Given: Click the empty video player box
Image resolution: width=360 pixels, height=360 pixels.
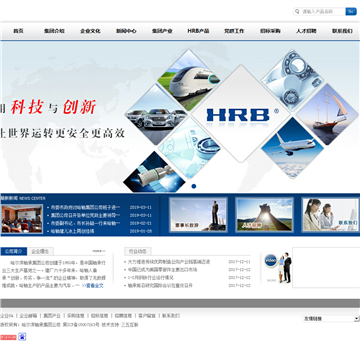Looking at the screenshot, I should (326, 268).
